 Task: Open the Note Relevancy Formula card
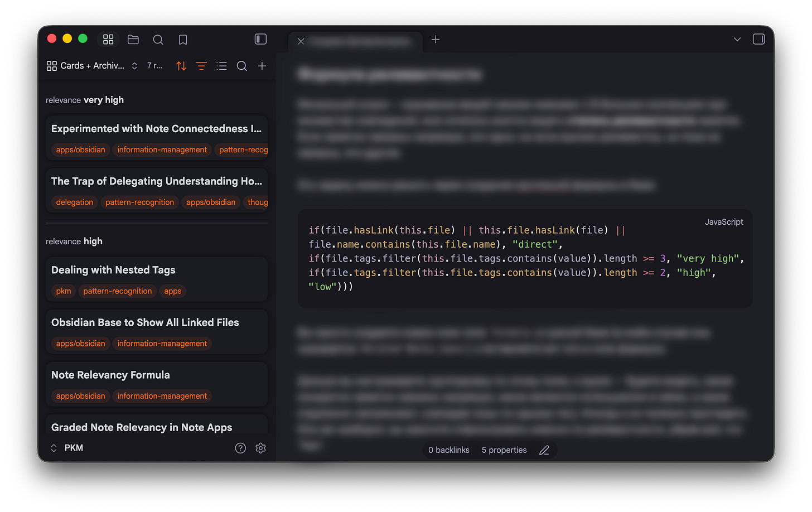click(157, 384)
